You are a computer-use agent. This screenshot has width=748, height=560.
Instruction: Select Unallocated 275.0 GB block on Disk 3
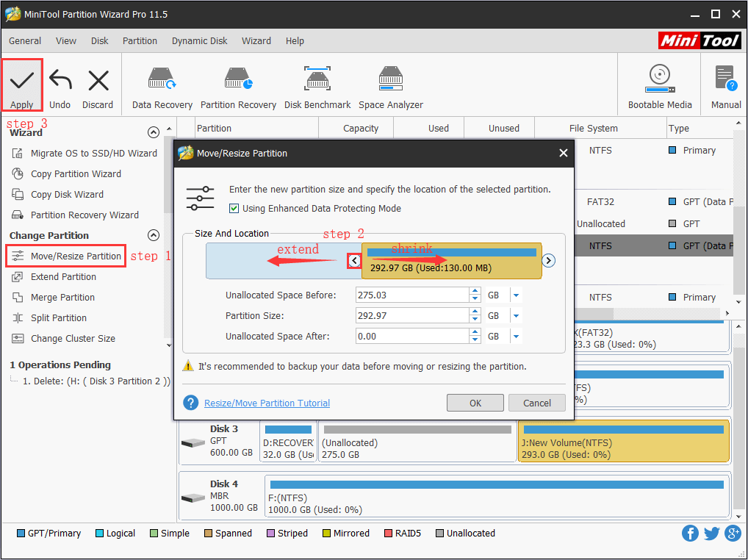(417, 441)
